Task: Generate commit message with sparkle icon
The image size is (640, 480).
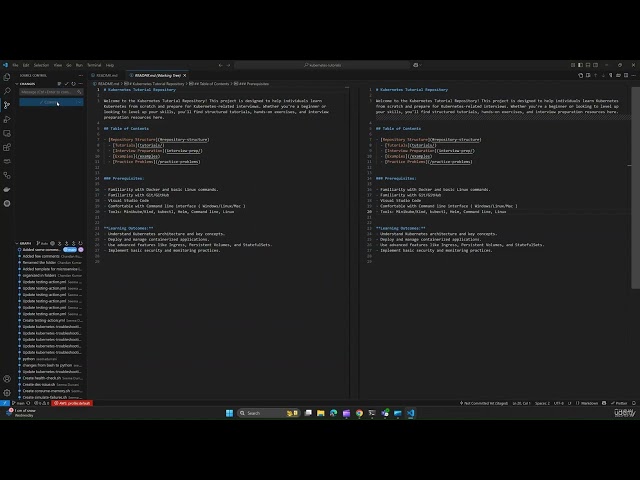Action: pyautogui.click(x=79, y=92)
